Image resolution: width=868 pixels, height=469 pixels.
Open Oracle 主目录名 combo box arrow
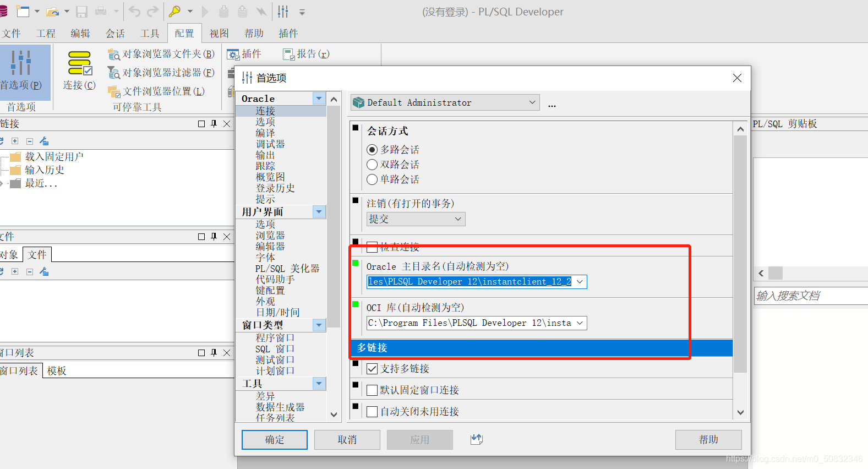coord(580,282)
